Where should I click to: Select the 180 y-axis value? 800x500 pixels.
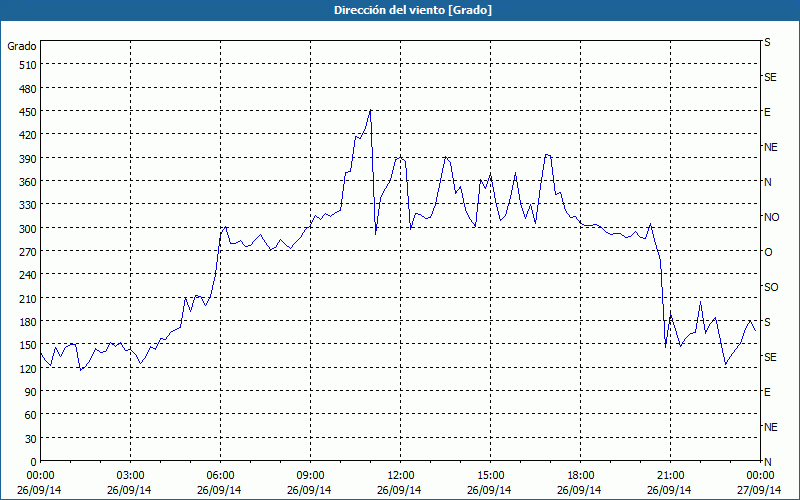[x=28, y=322]
